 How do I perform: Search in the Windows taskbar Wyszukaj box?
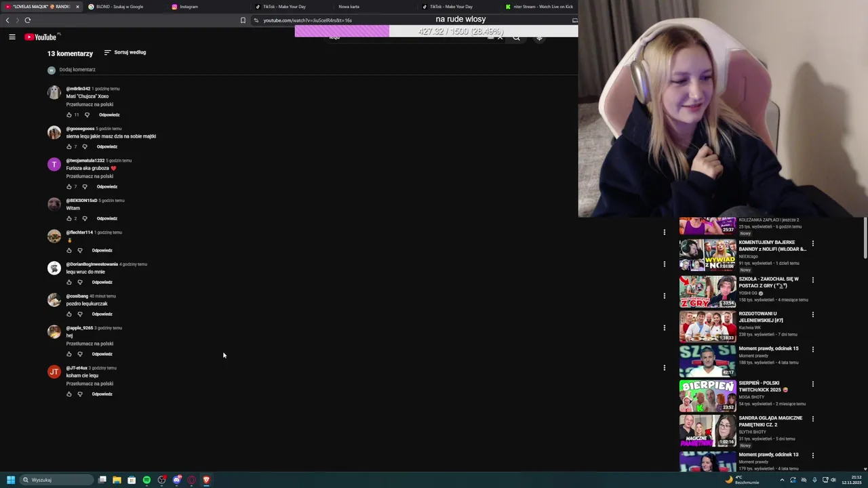(x=57, y=480)
